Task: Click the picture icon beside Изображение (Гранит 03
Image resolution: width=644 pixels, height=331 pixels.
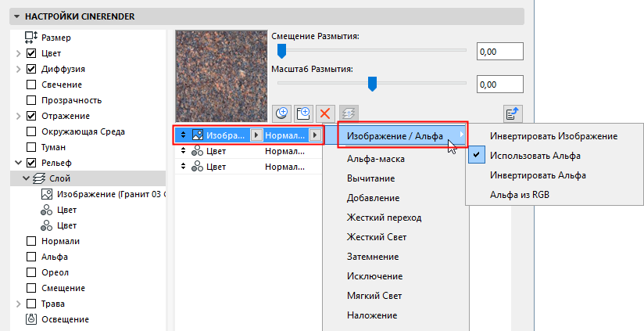Action: (x=47, y=194)
